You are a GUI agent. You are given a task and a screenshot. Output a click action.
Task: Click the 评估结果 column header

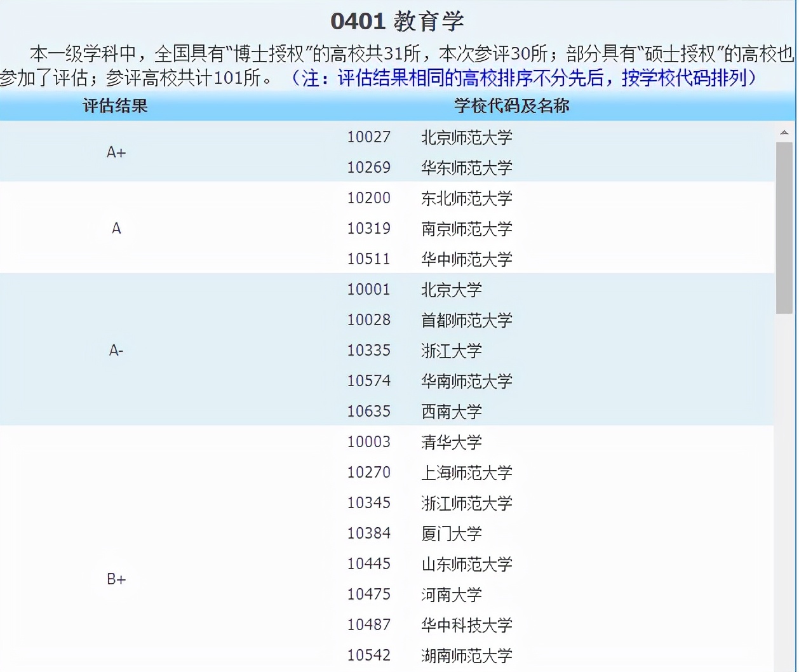pyautogui.click(x=115, y=106)
